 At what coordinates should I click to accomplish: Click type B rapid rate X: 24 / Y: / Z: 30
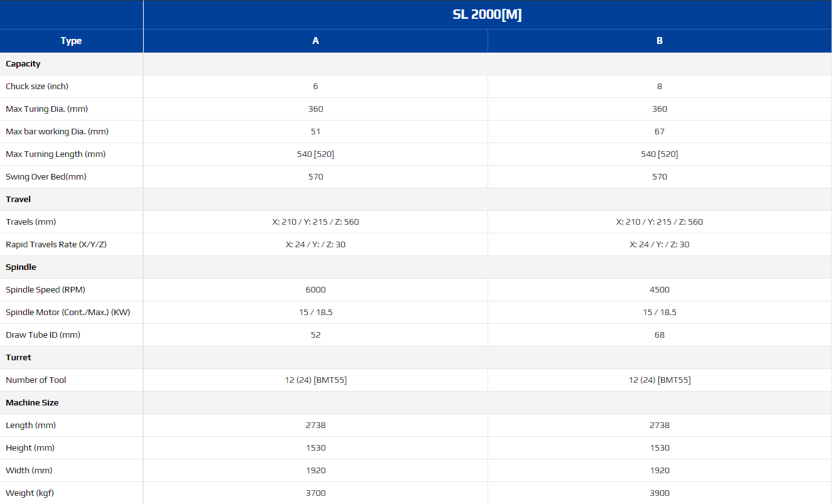coord(660,245)
